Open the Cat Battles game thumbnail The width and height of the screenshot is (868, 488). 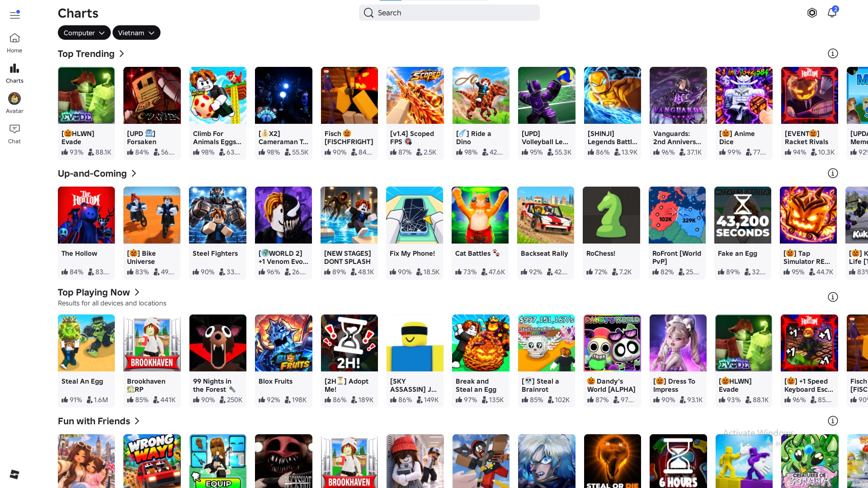coord(480,215)
